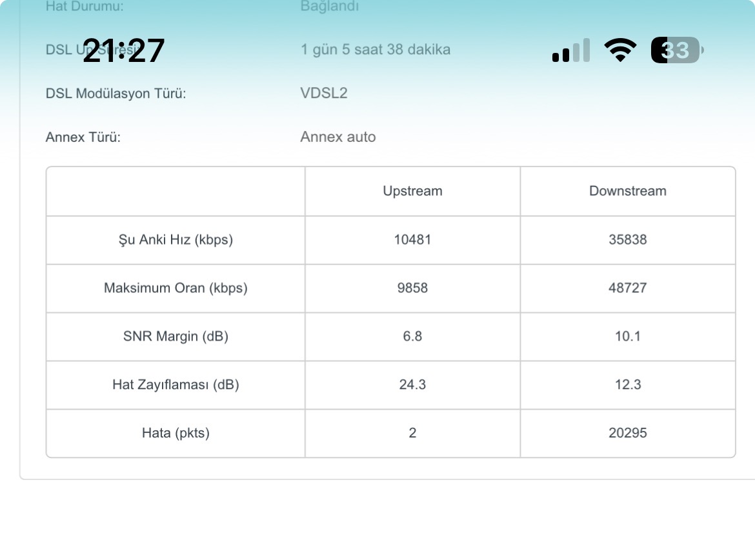
Task: Click the upstream current speed value 10481
Action: coord(412,240)
